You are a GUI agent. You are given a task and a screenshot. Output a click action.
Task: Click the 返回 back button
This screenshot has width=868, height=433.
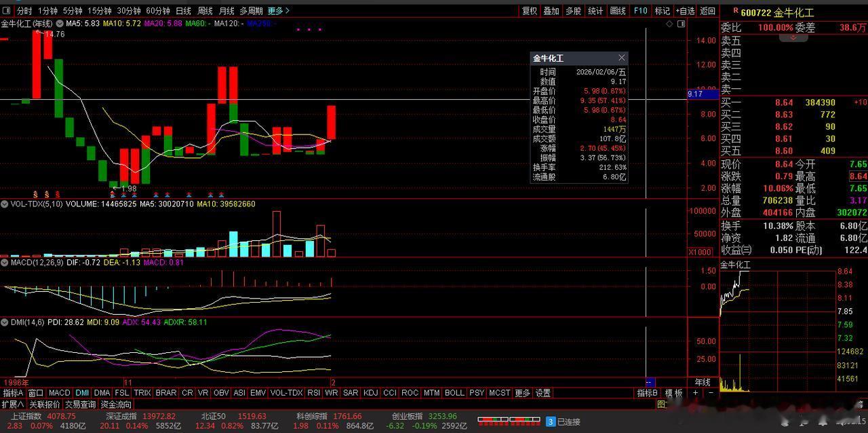pos(708,11)
